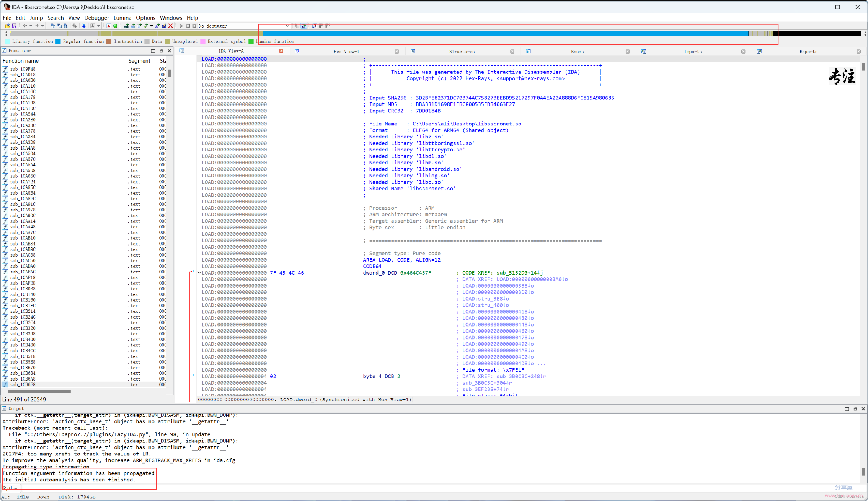Open the back-history dropdown arrow
The width and height of the screenshot is (868, 501).
tap(31, 26)
